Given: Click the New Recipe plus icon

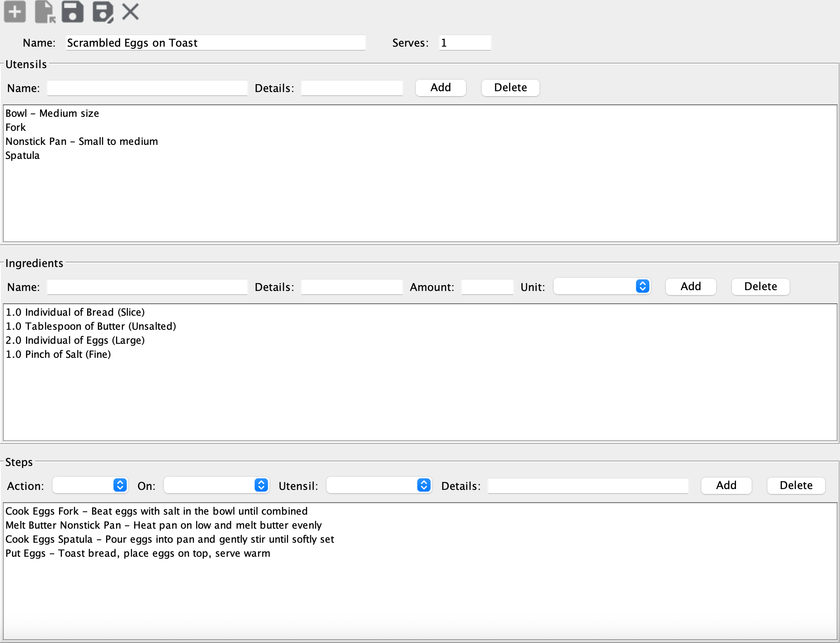Looking at the screenshot, I should (15, 12).
